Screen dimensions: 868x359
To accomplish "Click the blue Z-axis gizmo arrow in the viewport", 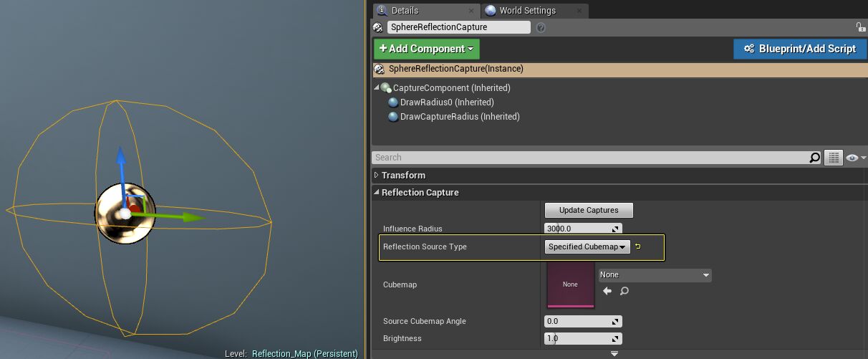I will point(121,157).
